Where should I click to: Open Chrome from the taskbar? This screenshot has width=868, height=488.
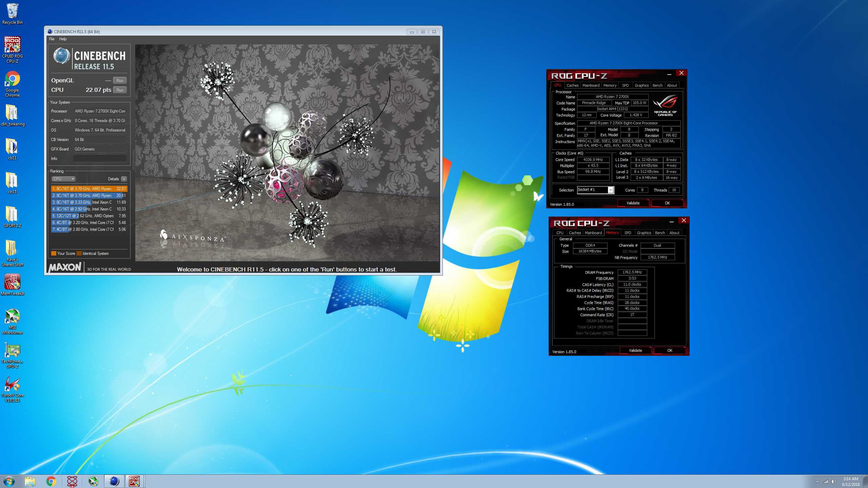click(51, 481)
